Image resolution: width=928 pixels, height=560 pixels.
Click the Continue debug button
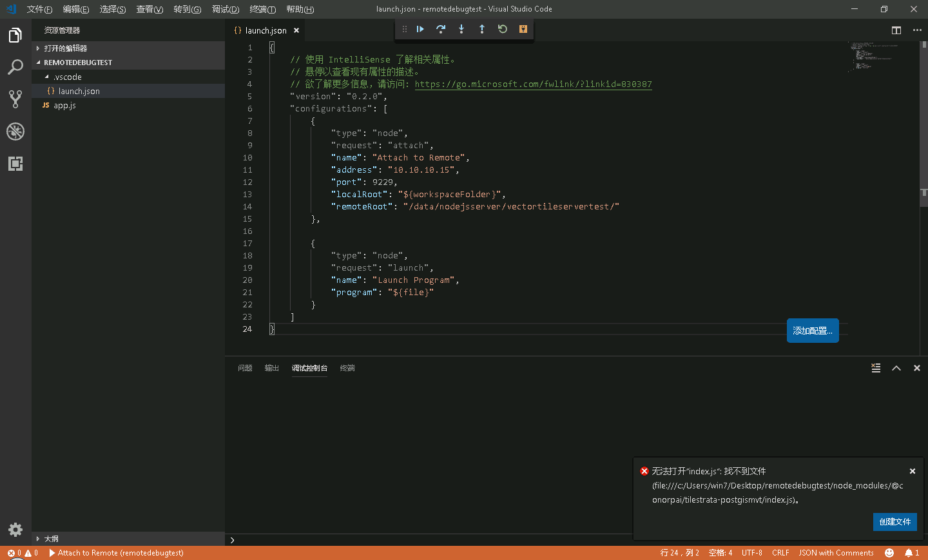pos(420,29)
